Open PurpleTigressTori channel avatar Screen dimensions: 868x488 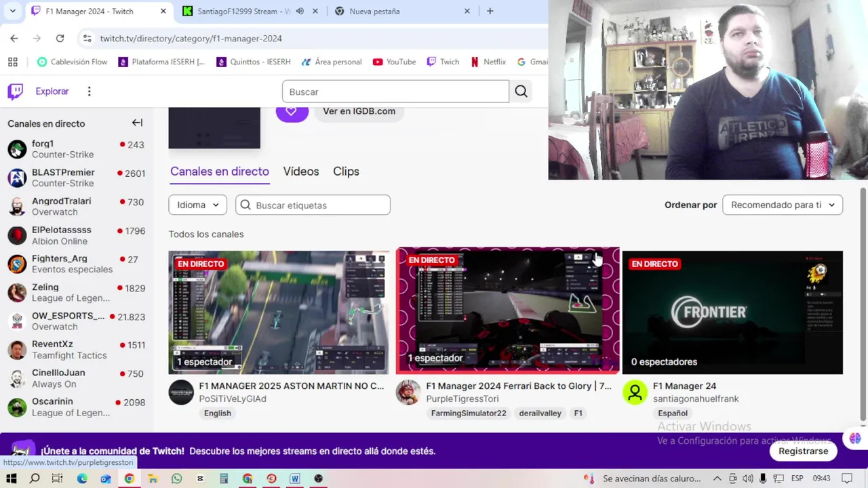click(x=408, y=392)
